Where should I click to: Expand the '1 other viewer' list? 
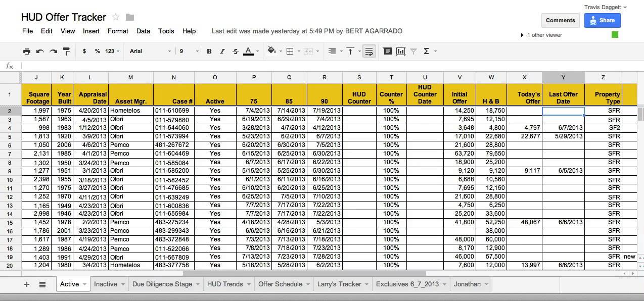click(522, 35)
